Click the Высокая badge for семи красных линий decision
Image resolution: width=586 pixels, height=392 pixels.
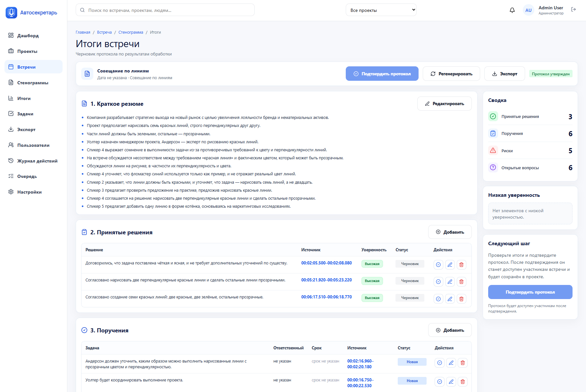coord(372,298)
